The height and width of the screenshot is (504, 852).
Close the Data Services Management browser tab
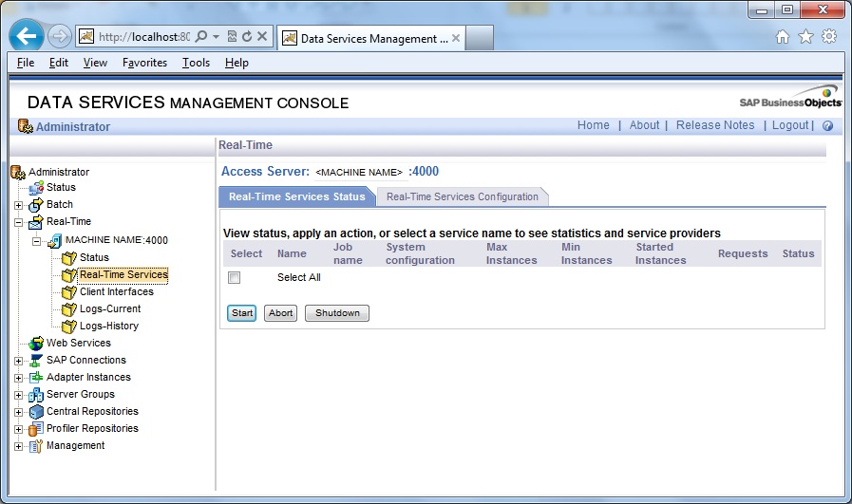tap(456, 38)
